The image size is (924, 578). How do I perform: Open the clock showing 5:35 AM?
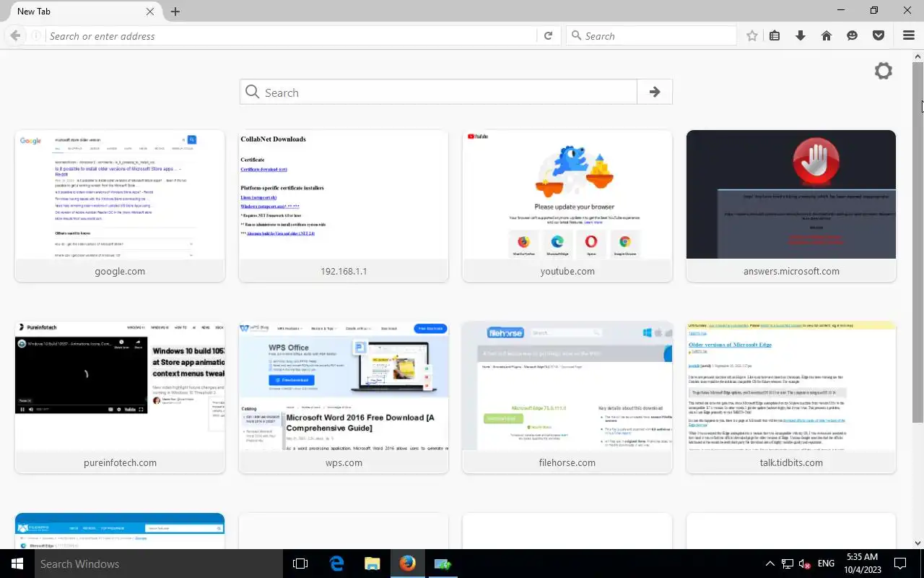tap(861, 564)
